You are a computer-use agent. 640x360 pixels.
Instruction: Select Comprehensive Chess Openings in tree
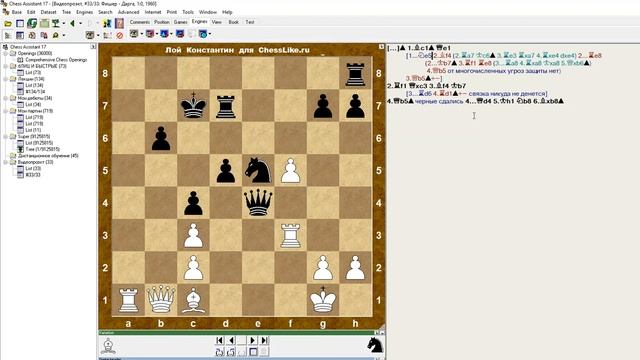click(56, 60)
